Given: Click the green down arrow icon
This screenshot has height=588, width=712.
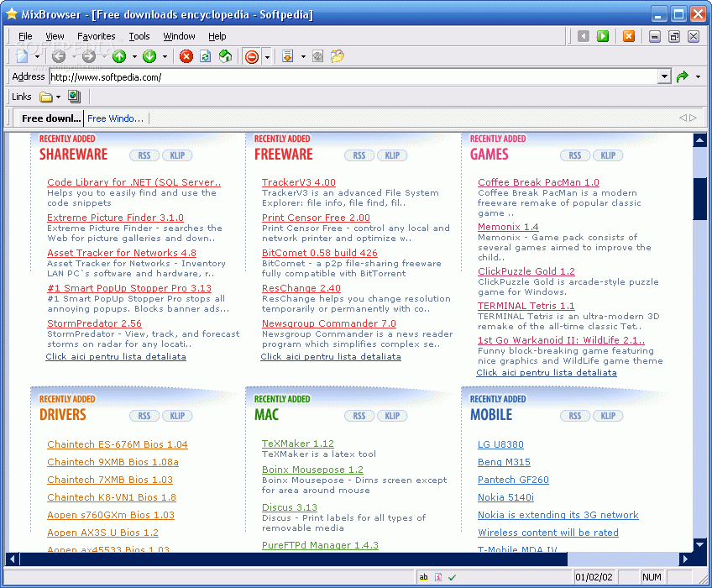Looking at the screenshot, I should 149,56.
